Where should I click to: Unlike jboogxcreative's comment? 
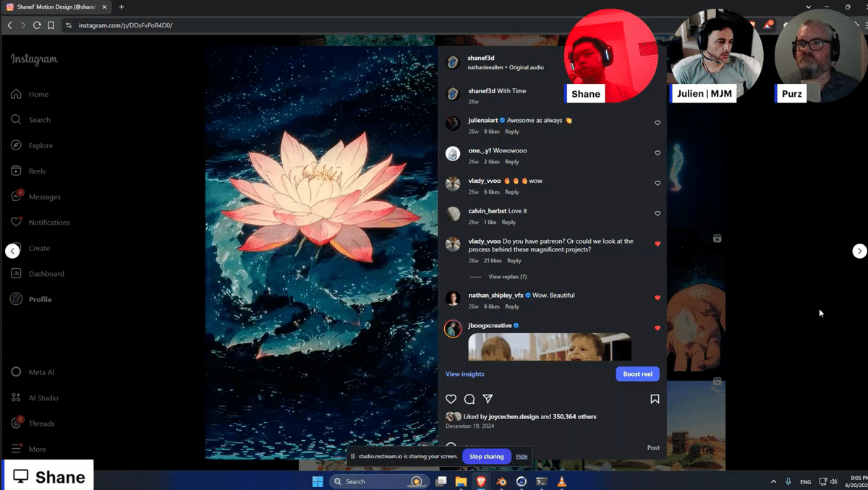658,328
